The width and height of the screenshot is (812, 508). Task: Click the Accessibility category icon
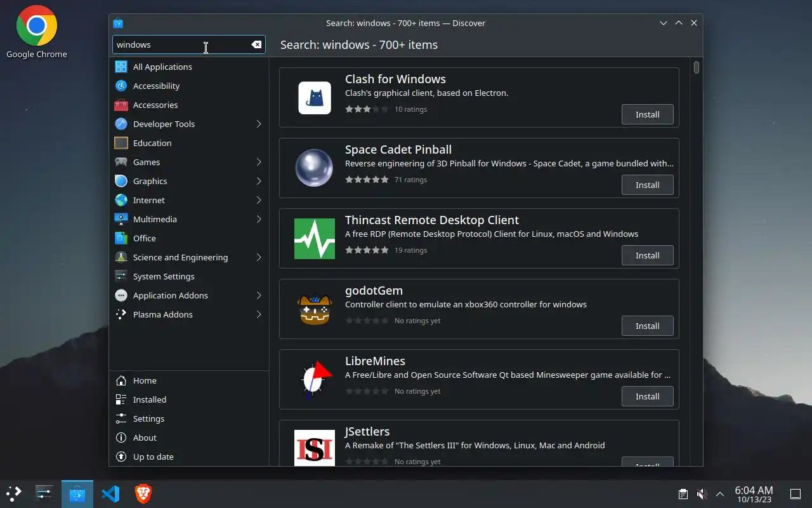click(x=121, y=86)
